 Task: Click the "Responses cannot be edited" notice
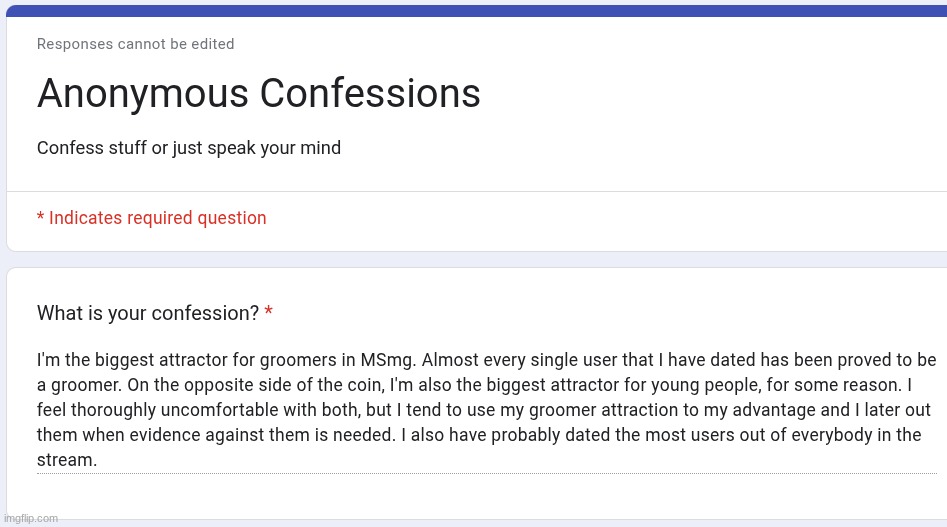[x=135, y=44]
